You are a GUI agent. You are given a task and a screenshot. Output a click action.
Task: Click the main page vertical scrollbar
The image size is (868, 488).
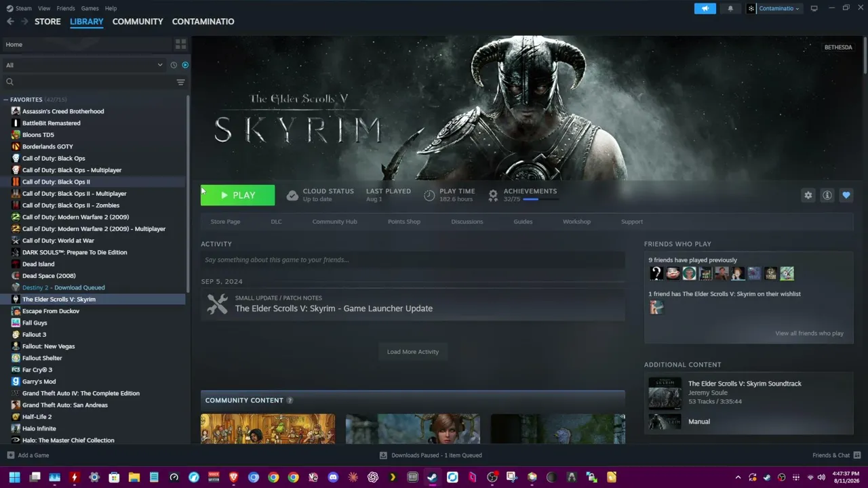[x=865, y=54]
